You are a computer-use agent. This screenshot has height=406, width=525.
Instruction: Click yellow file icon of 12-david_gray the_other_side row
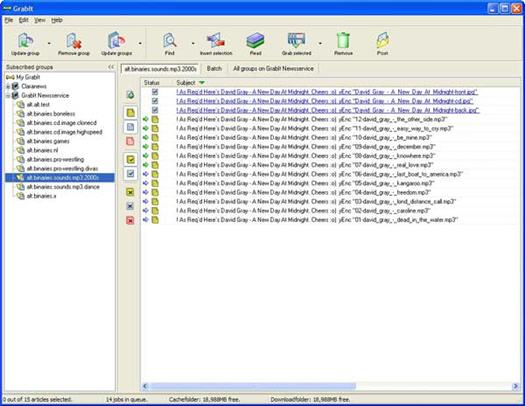(x=155, y=119)
